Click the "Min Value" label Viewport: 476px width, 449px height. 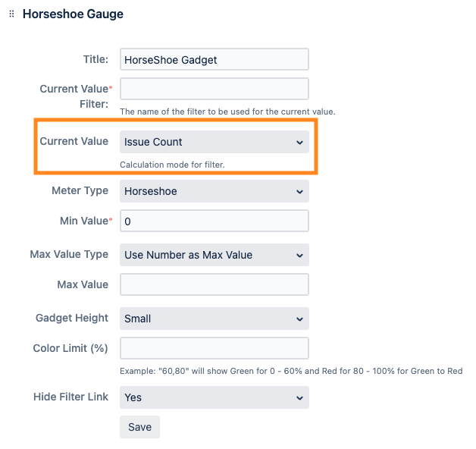pyautogui.click(x=83, y=221)
